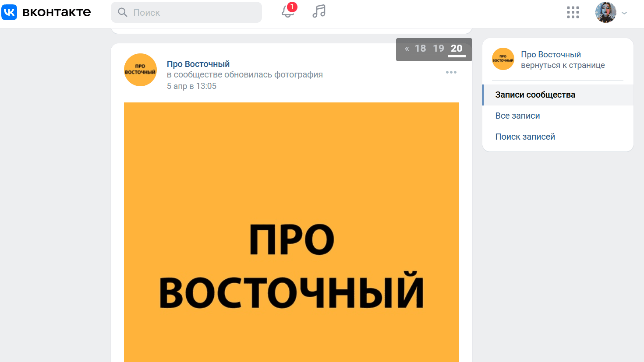The image size is (644, 362).
Task: Click the VK logo icon
Action: 9,12
